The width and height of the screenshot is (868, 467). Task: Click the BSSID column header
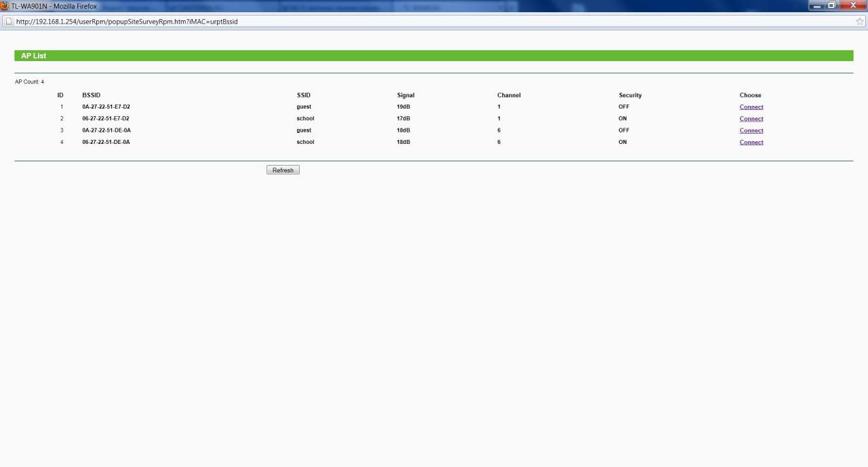pyautogui.click(x=91, y=95)
